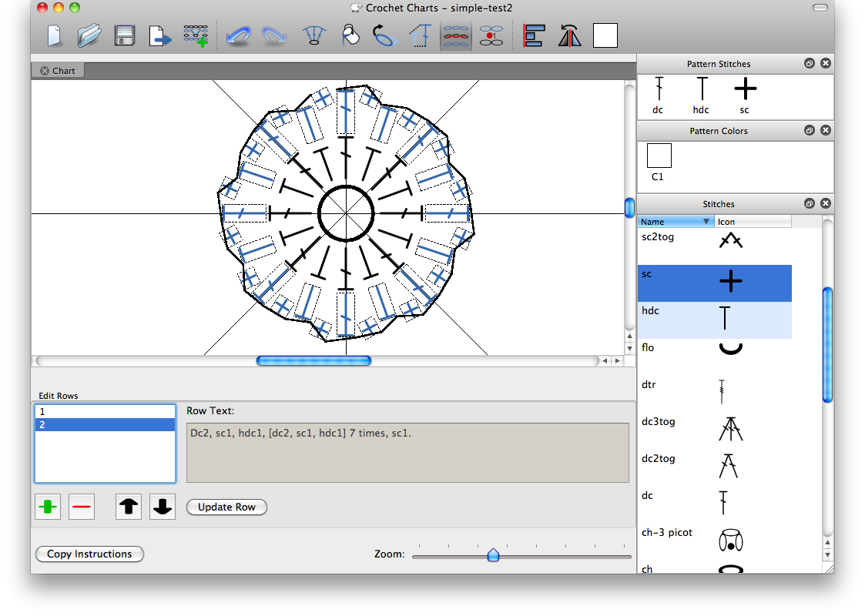This screenshot has height=616, width=865.
Task: Toggle the row highlight mode icon with red chain row
Action: [x=455, y=36]
